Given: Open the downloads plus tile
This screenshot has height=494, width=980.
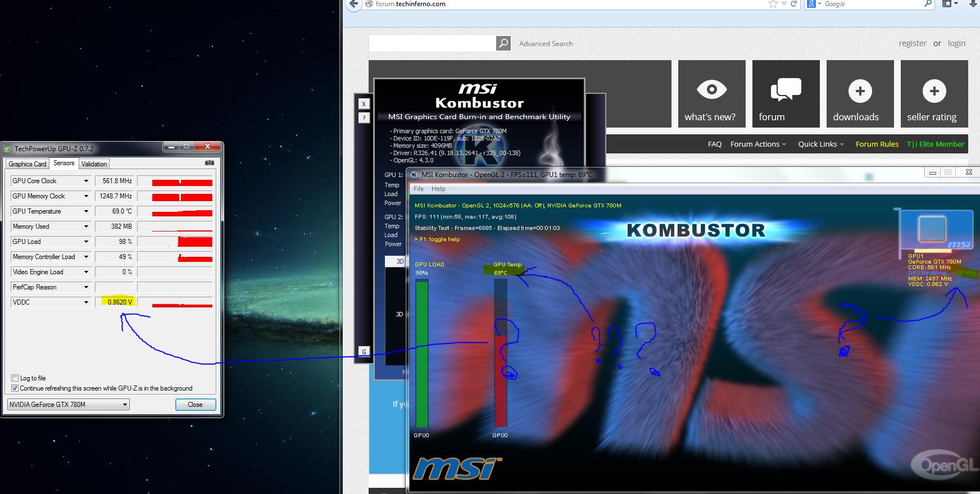Looking at the screenshot, I should pyautogui.click(x=860, y=94).
